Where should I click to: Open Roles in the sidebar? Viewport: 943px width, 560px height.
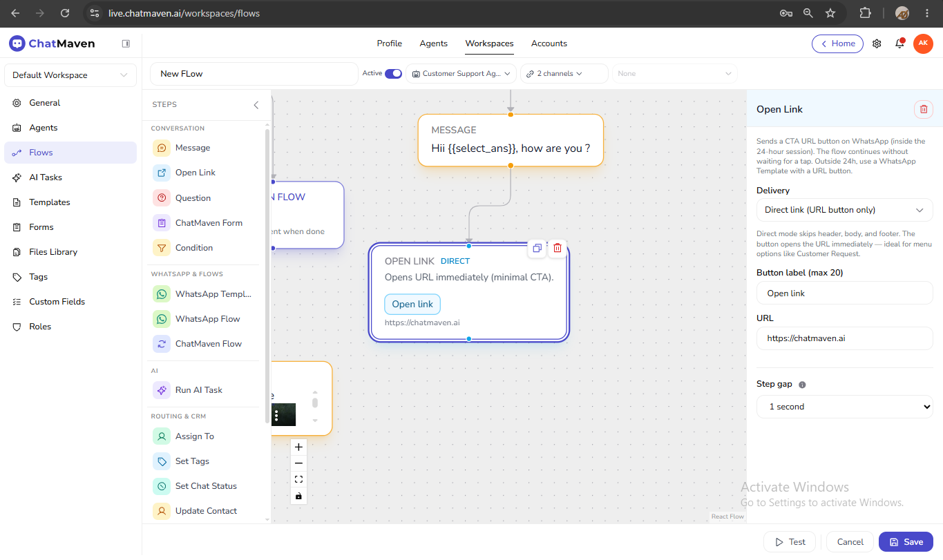click(x=70, y=327)
